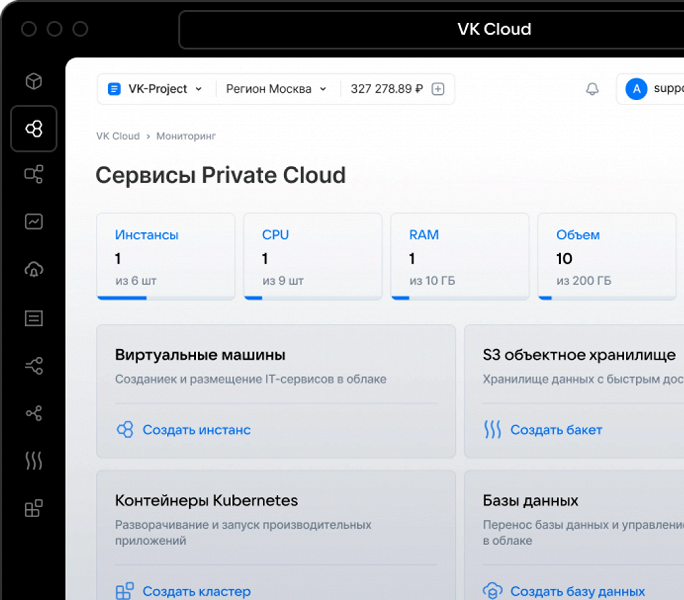Open the cube icon in the sidebar

pos(34,81)
